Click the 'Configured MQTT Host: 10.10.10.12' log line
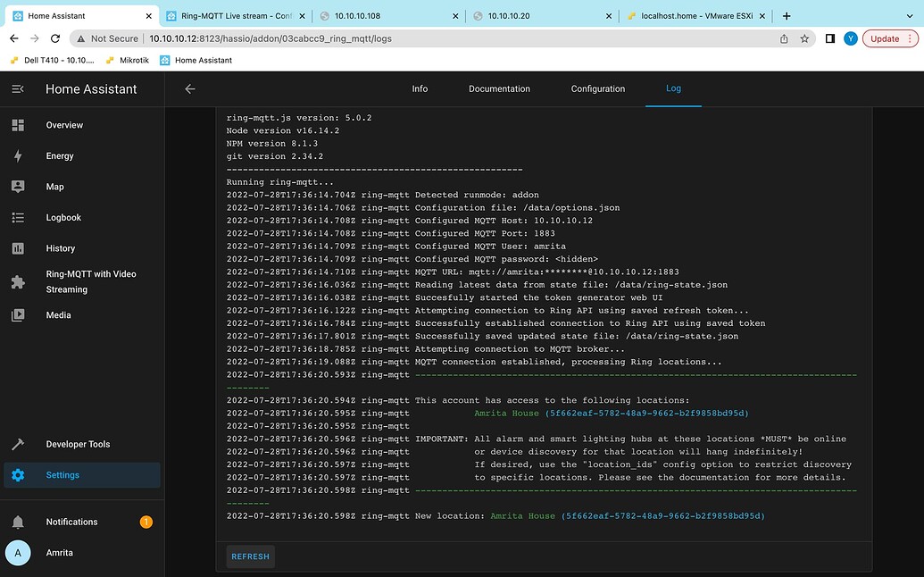Screen dimensions: 924x577 [410, 221]
